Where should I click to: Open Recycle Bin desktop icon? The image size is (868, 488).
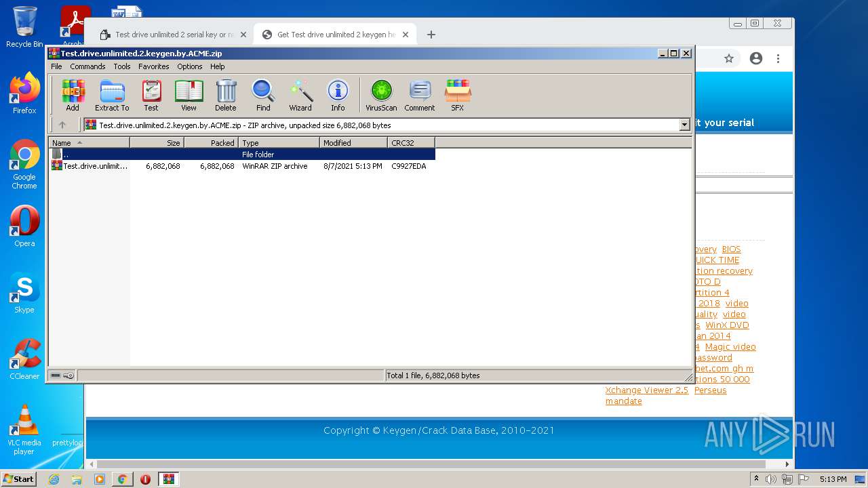24,27
